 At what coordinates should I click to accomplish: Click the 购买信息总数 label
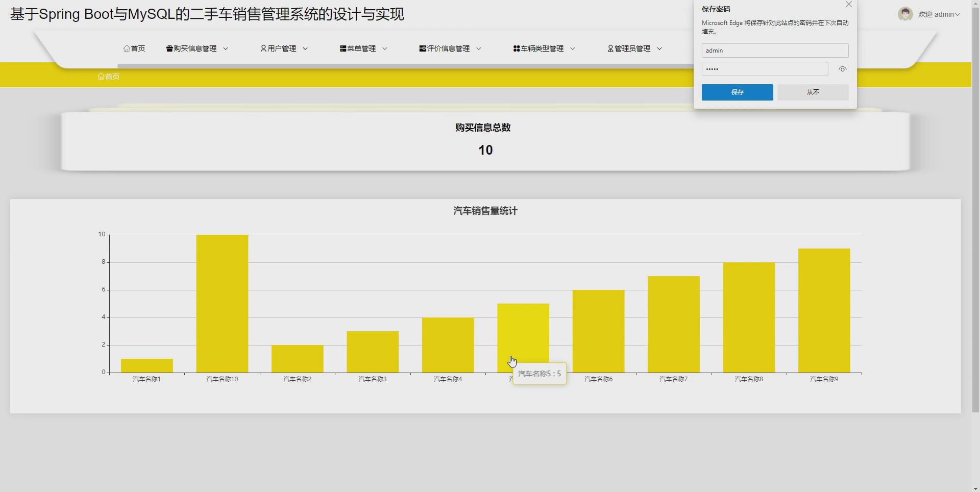pyautogui.click(x=483, y=128)
